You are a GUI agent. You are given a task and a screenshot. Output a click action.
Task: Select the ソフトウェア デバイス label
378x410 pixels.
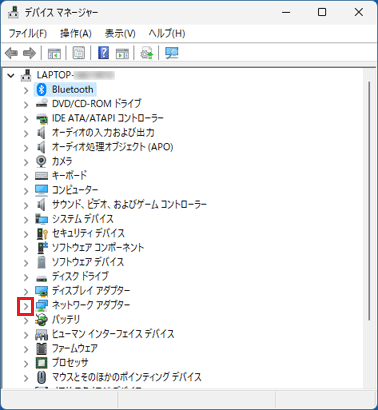click(x=88, y=262)
